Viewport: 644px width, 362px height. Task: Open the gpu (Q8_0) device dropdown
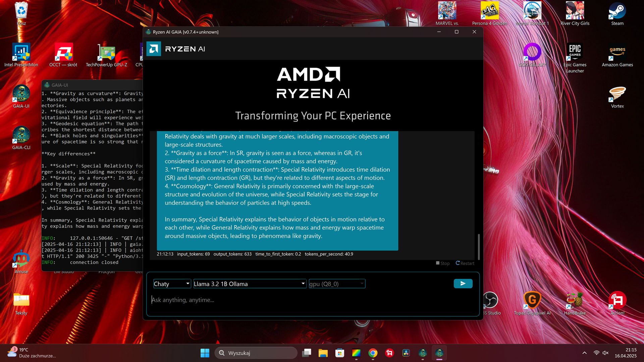point(337,284)
